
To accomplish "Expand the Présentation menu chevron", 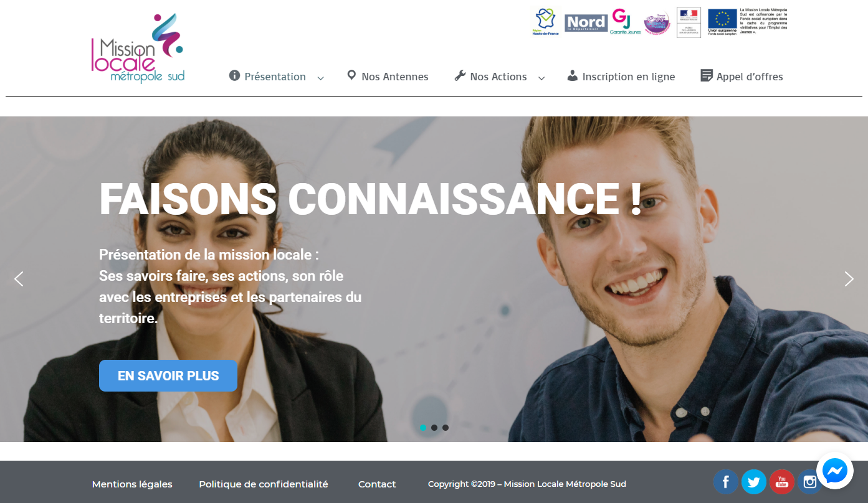I will (x=320, y=78).
